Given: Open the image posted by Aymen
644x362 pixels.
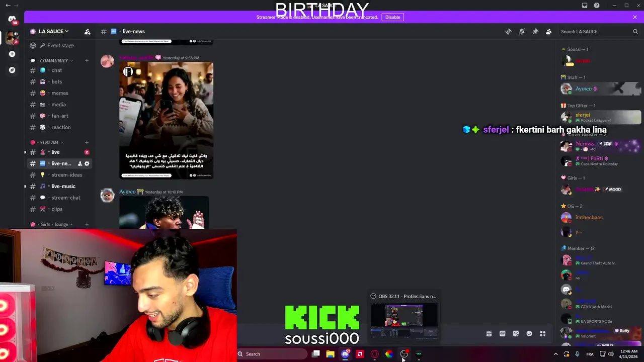Looking at the screenshot, I should pos(164,213).
